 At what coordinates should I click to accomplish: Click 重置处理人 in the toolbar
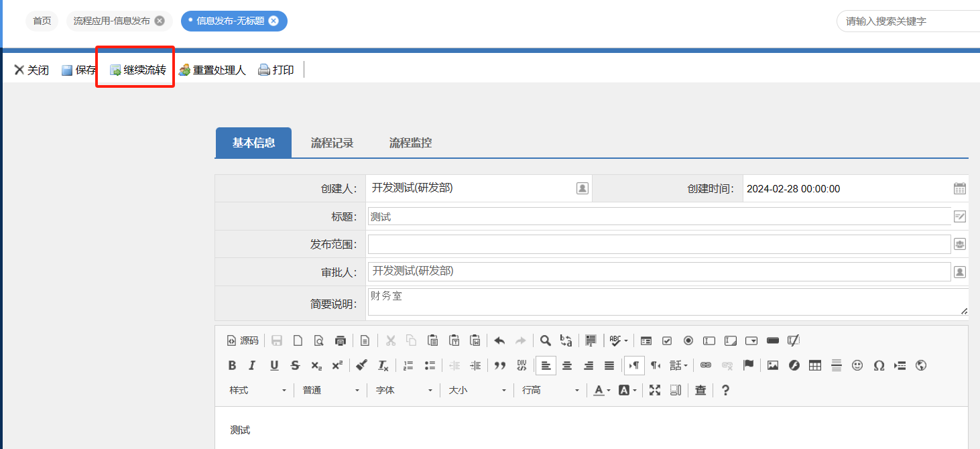click(x=212, y=70)
